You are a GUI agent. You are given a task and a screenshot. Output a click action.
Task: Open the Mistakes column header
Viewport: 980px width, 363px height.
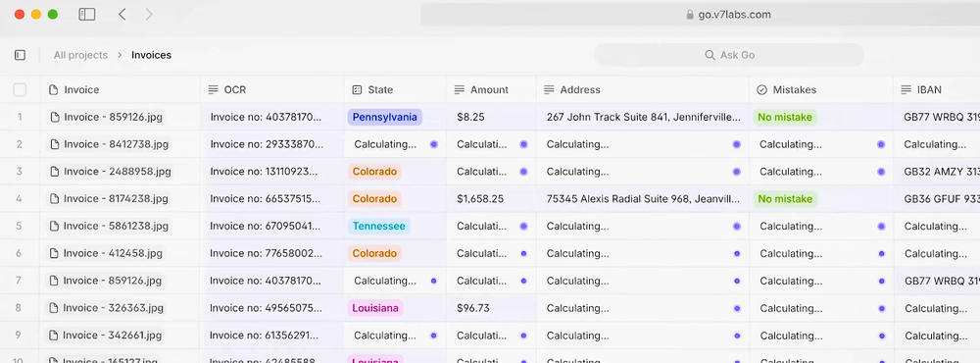pyautogui.click(x=821, y=90)
